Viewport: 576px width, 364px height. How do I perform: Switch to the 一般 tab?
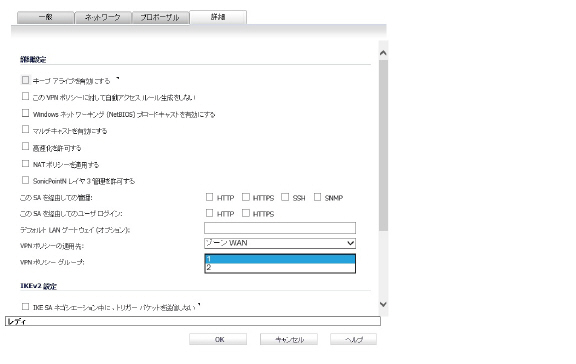[x=46, y=17]
